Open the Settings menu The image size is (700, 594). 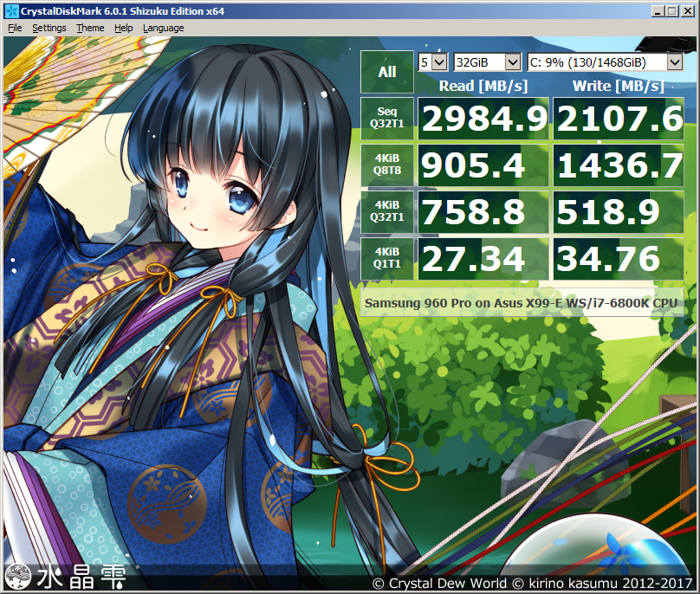click(x=49, y=28)
